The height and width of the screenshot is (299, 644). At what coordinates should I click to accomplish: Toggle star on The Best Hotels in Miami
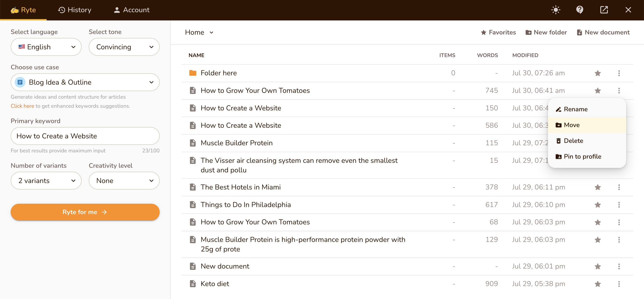(x=598, y=187)
